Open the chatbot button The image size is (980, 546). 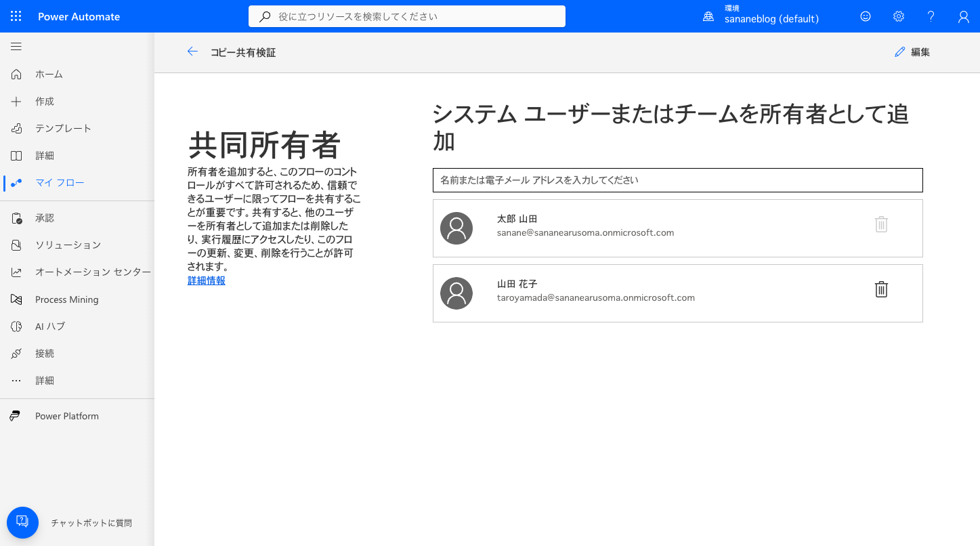pyautogui.click(x=22, y=522)
